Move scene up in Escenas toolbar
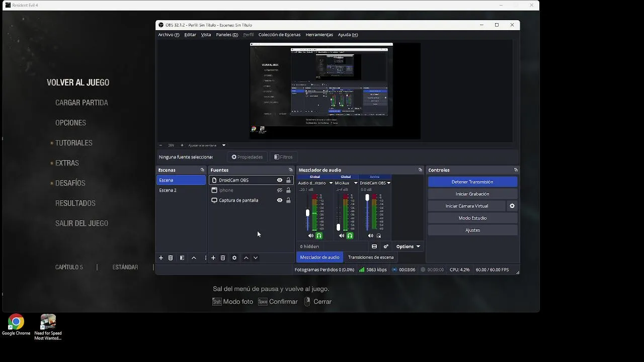 tap(194, 258)
